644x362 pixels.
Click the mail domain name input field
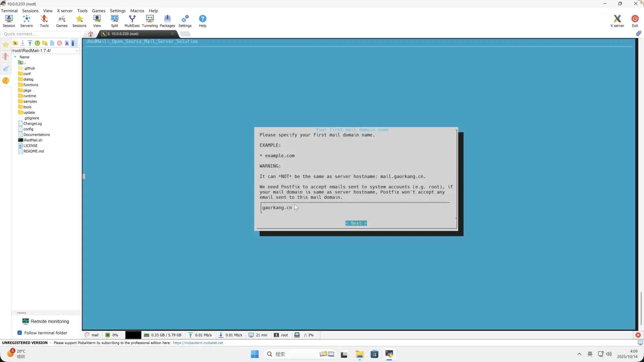(355, 208)
